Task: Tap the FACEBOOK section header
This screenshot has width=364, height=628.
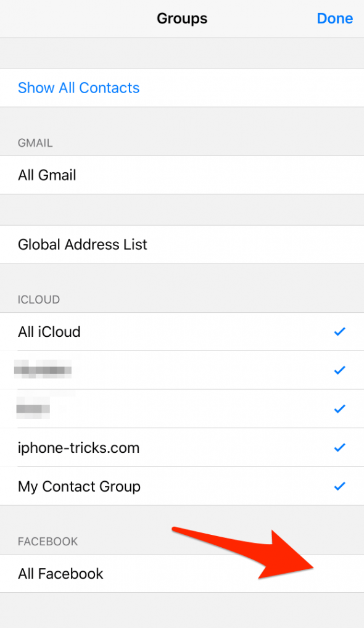Action: click(48, 541)
